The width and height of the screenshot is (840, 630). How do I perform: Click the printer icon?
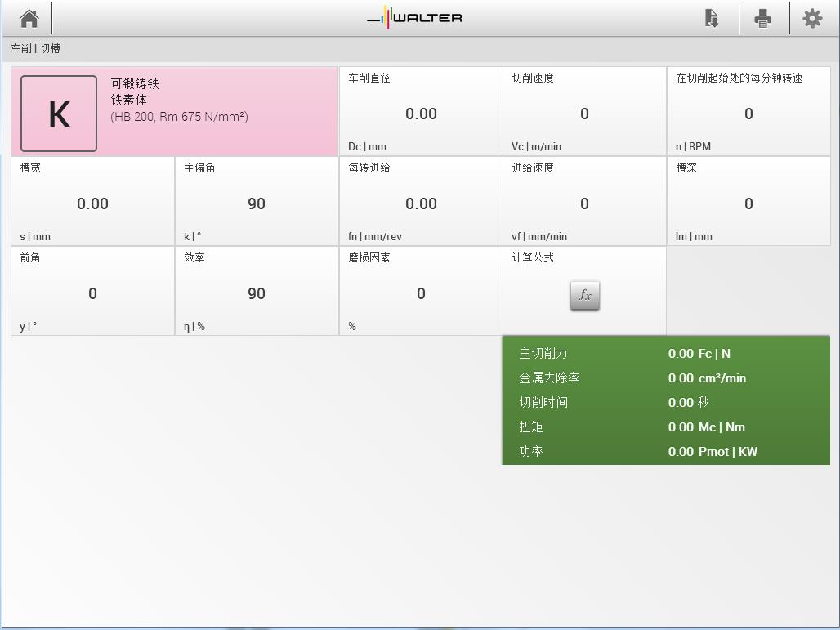[x=762, y=18]
